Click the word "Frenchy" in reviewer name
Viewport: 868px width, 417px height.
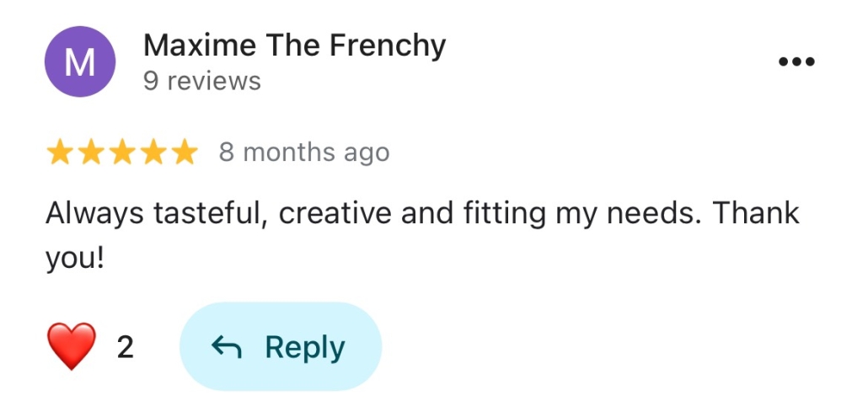[x=387, y=45]
